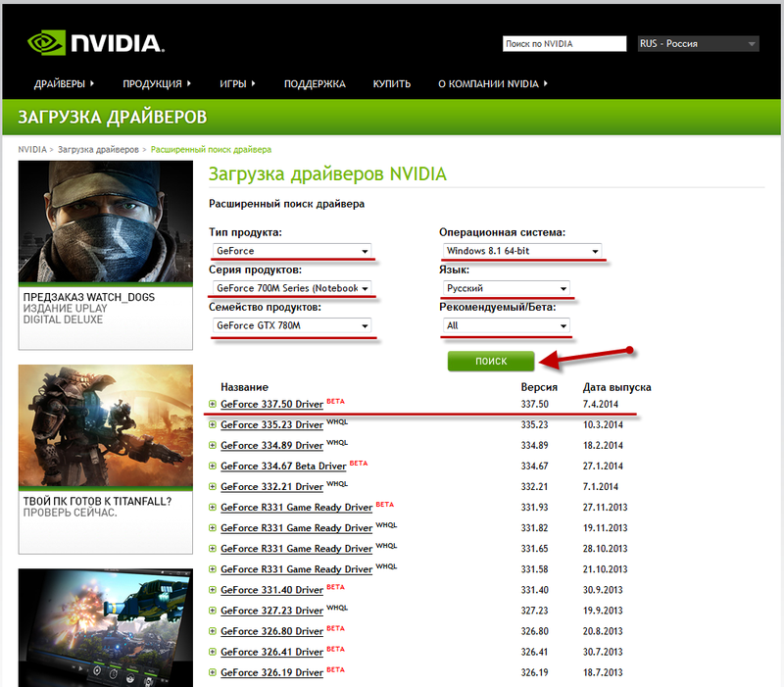Open the GeForce 331.40 Driver link

coord(271,590)
